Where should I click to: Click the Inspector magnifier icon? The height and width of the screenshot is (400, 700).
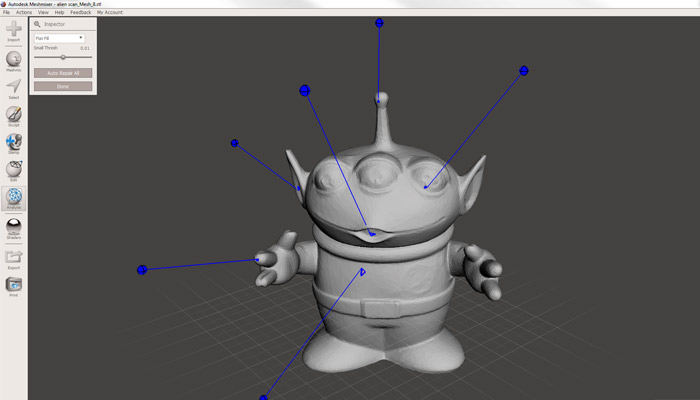point(38,24)
